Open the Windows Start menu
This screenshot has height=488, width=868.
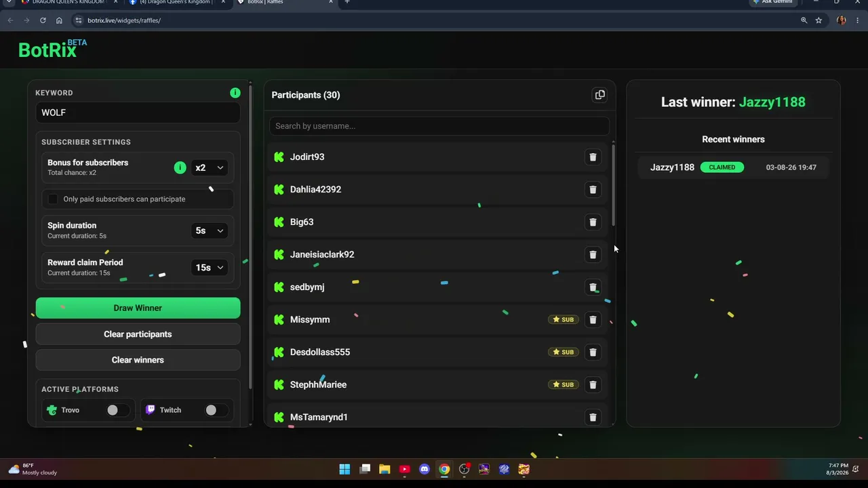344,469
